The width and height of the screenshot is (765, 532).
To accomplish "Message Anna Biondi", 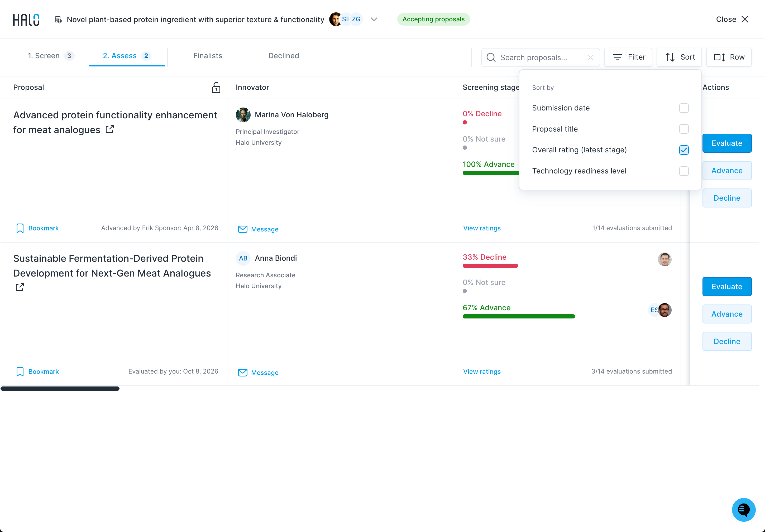I will click(x=258, y=373).
